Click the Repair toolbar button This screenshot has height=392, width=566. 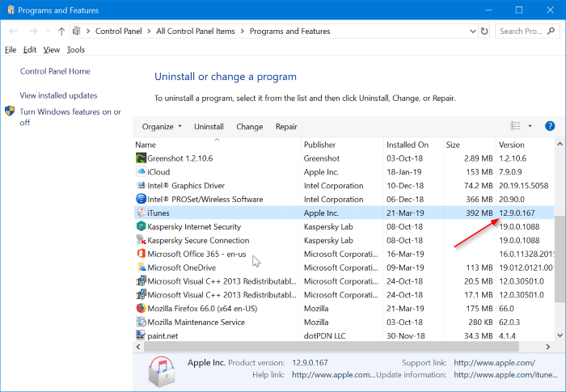point(286,127)
